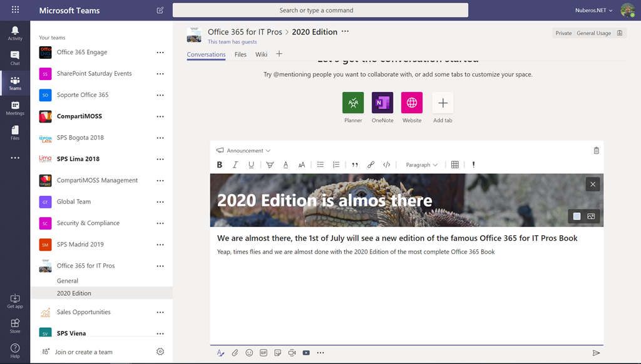Click Get app in the sidebar
The height and width of the screenshot is (364, 641).
click(x=15, y=301)
